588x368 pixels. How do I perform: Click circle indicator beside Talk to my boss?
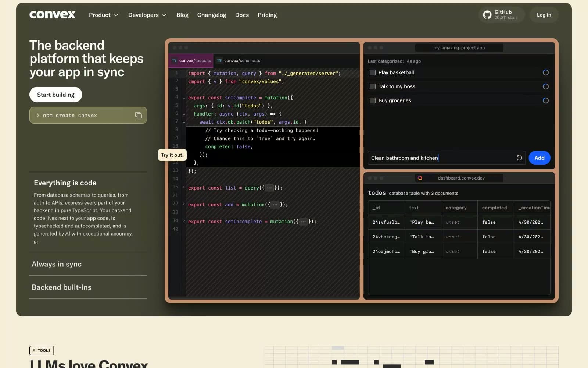click(546, 86)
